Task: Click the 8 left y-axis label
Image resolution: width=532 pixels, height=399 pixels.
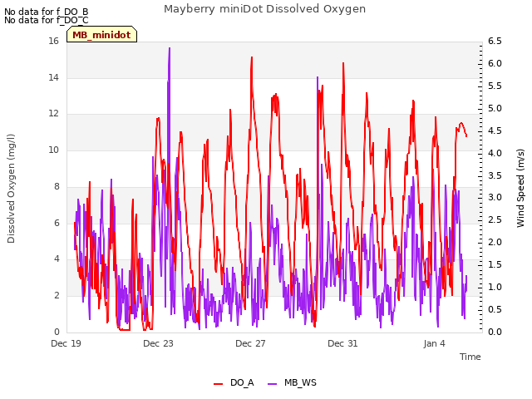Action: 57,186
